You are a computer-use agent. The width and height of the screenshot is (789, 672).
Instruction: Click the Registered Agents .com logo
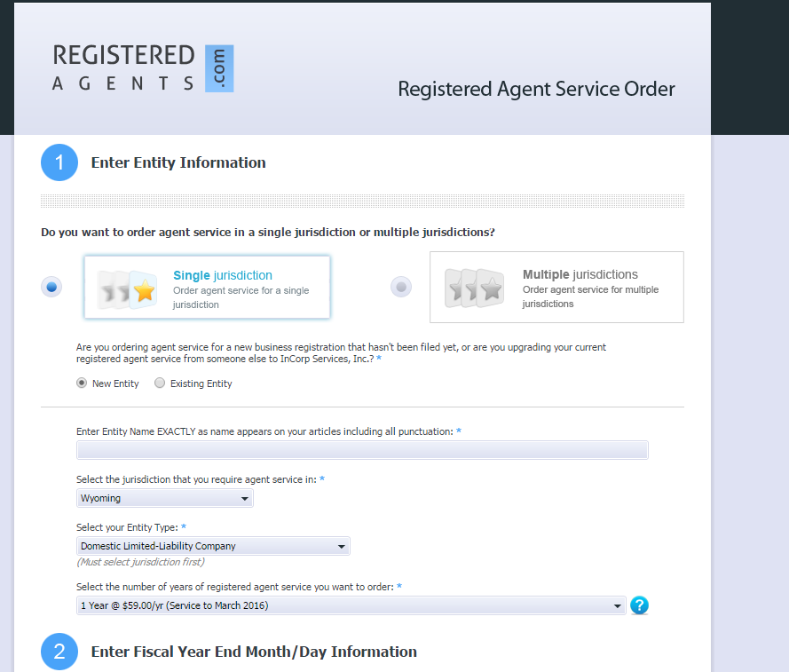[x=143, y=68]
